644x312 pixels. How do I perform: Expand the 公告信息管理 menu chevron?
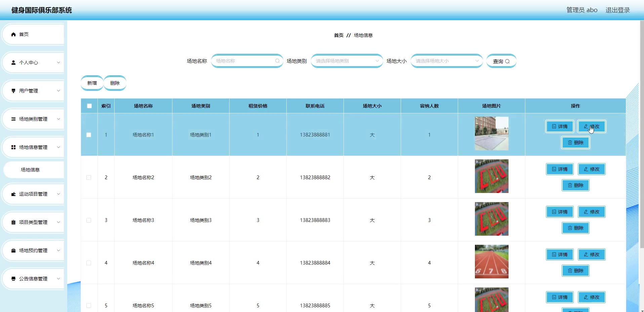[58, 279]
